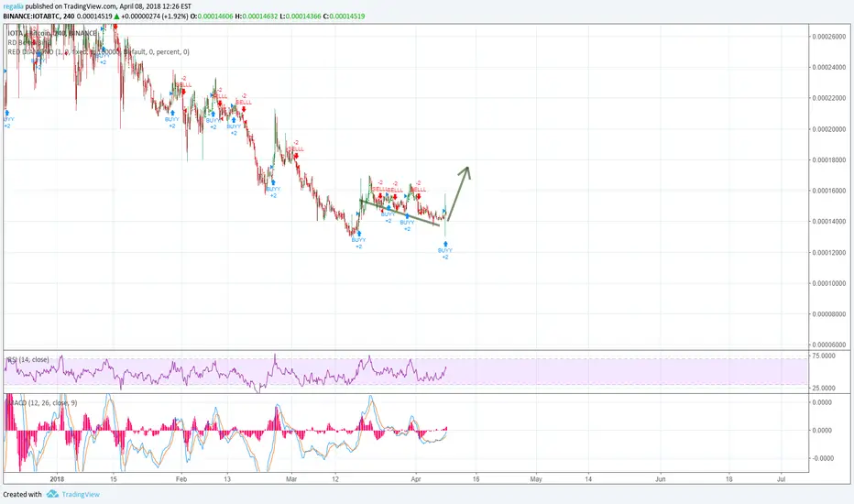
Task: Click the 18 date label after Jun
Action: [728, 479]
